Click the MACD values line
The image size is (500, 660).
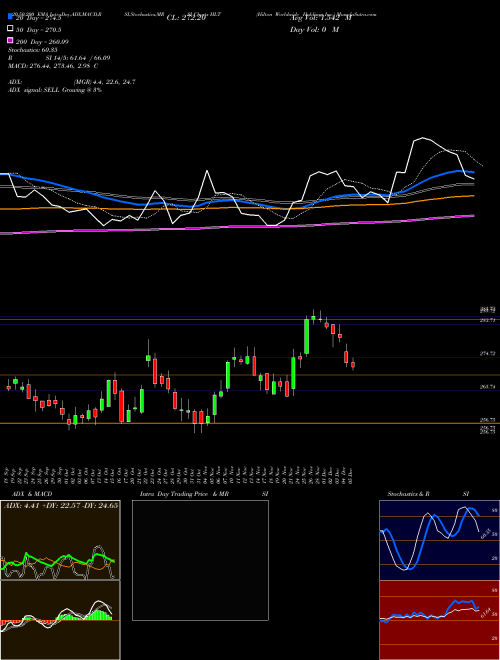tap(53, 66)
